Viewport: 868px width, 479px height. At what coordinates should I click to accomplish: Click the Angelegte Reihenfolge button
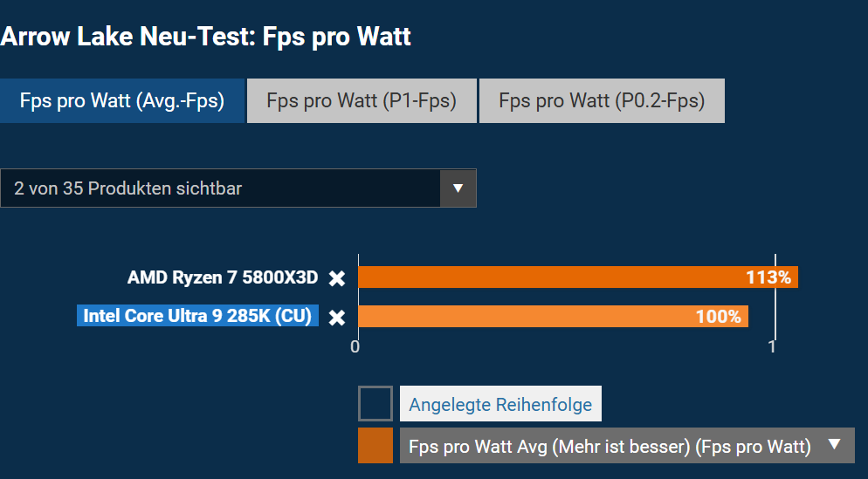500,404
